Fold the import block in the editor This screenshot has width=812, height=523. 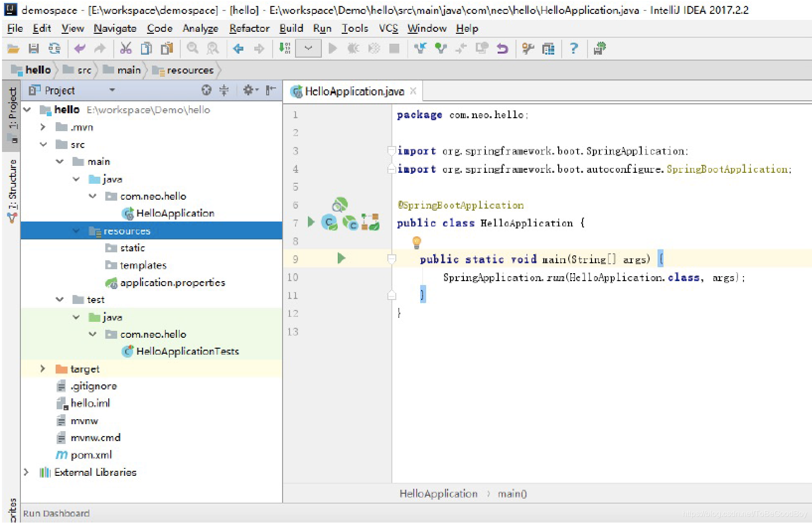pyautogui.click(x=391, y=151)
